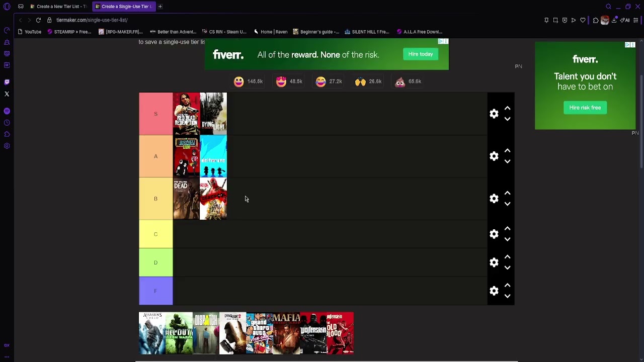Open settings gear for D tier row
This screenshot has height=362, width=644.
click(x=494, y=262)
